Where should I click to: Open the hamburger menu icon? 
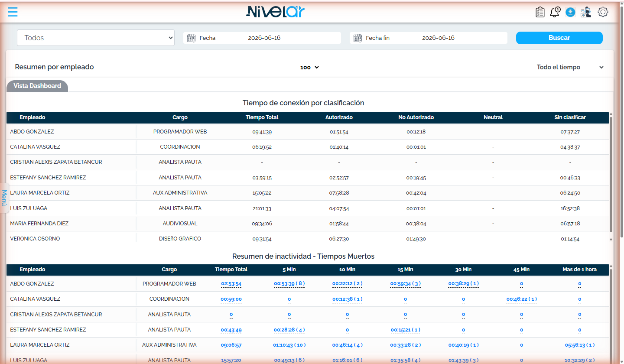click(x=13, y=12)
